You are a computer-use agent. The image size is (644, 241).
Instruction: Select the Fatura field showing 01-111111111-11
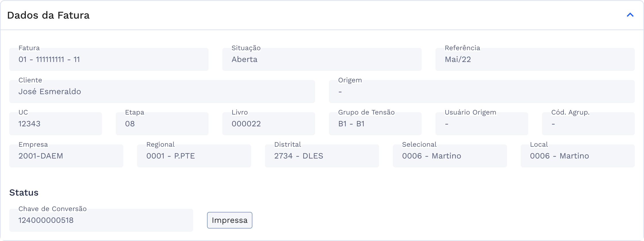click(109, 59)
